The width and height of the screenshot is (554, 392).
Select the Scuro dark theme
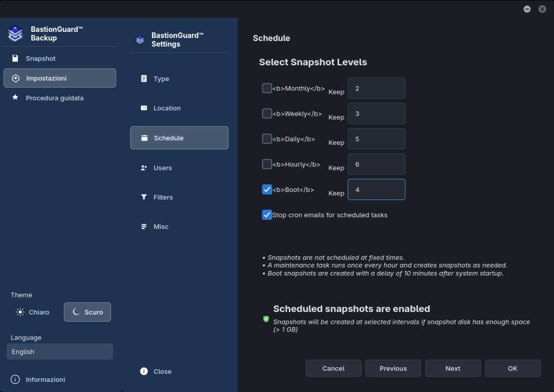point(87,312)
